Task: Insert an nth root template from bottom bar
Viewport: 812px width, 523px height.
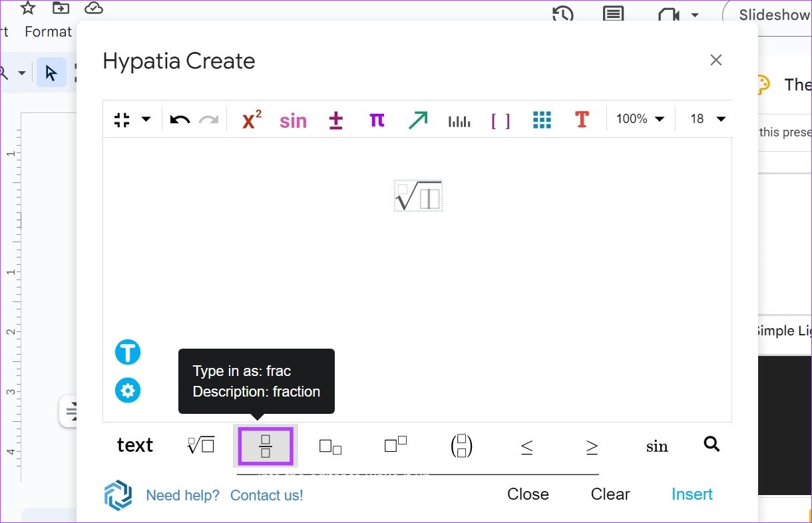Action: tap(201, 445)
